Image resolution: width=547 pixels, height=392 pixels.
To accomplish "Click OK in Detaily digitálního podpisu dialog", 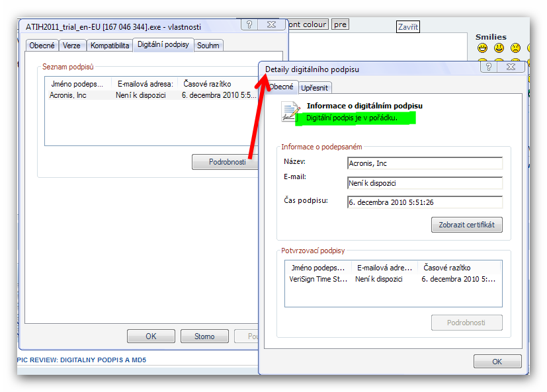I will 497,362.
